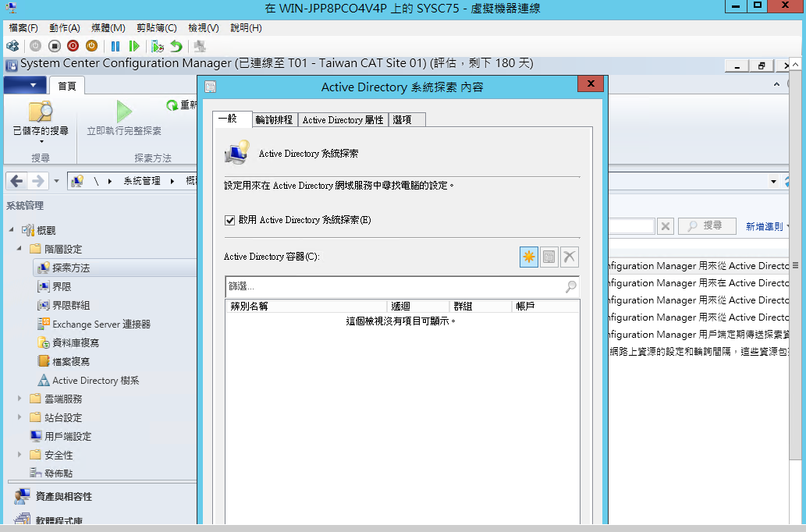Open the 新增準則 dropdown

click(x=767, y=226)
